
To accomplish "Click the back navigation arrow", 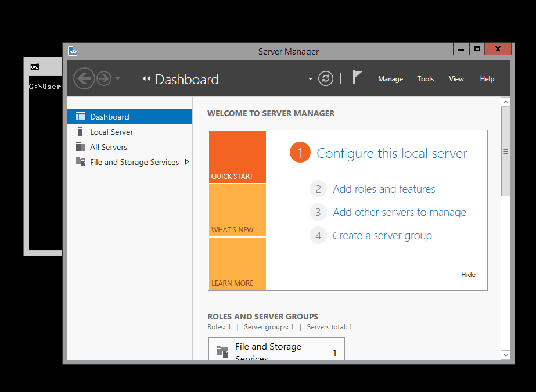I will pos(84,78).
